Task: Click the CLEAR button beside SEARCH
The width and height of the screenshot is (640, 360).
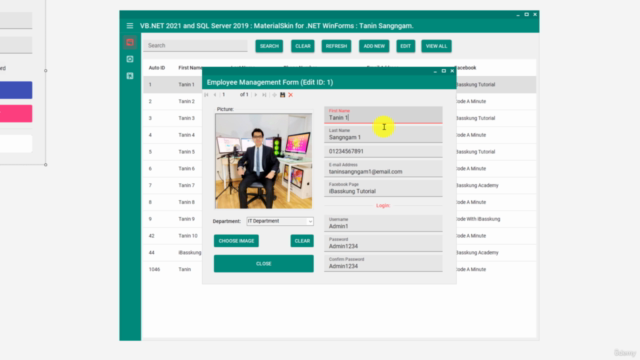Action: 303,46
